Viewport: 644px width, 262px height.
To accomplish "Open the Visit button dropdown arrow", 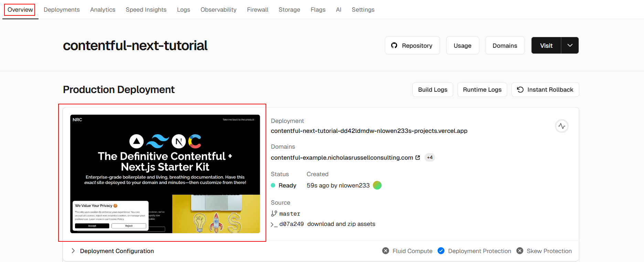I will [570, 45].
